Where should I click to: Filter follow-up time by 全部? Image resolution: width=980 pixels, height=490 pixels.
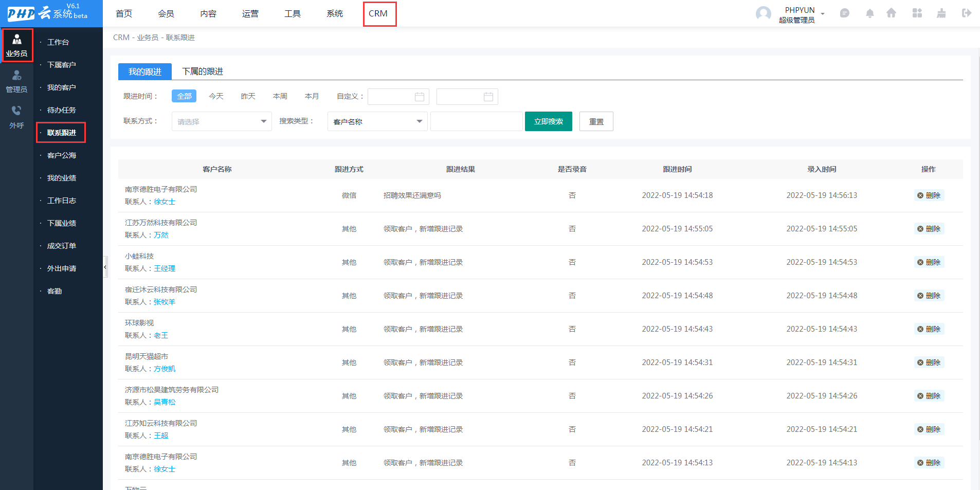[184, 96]
